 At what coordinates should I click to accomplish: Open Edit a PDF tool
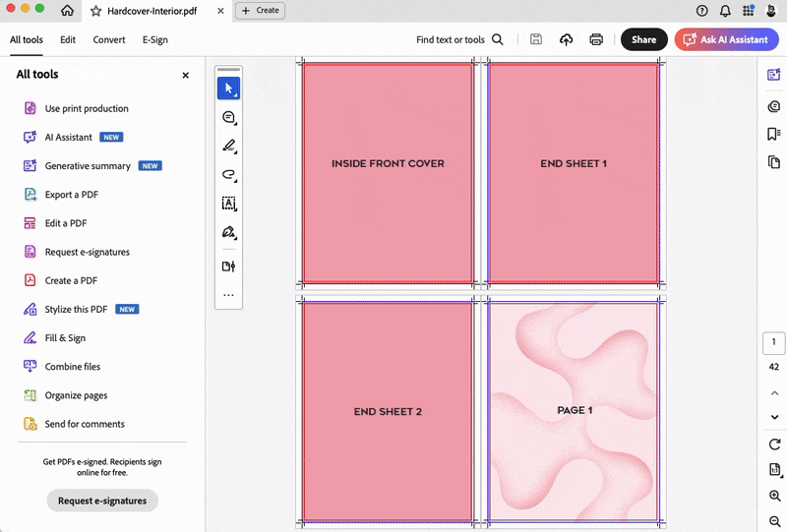tap(55, 223)
